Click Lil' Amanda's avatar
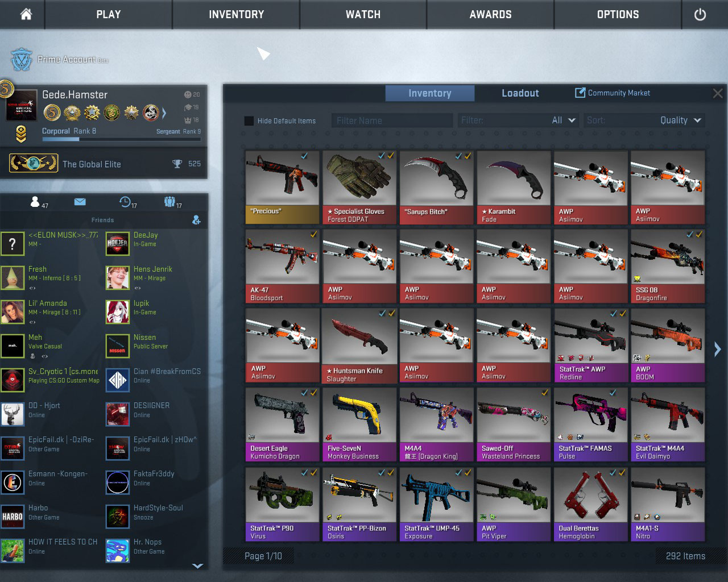Viewport: 728px width, 582px height. pos(13,311)
